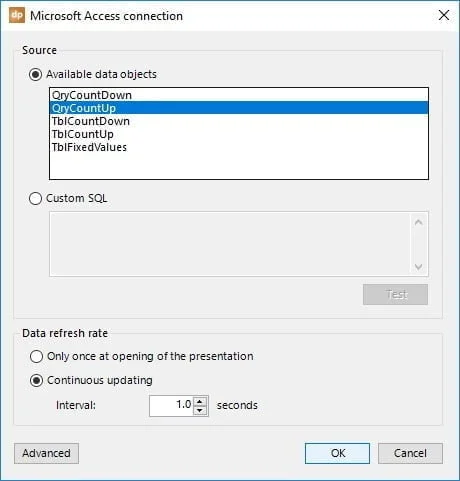The height and width of the screenshot is (481, 460).
Task: Increase the interval with the up arrow
Action: pyautogui.click(x=200, y=401)
